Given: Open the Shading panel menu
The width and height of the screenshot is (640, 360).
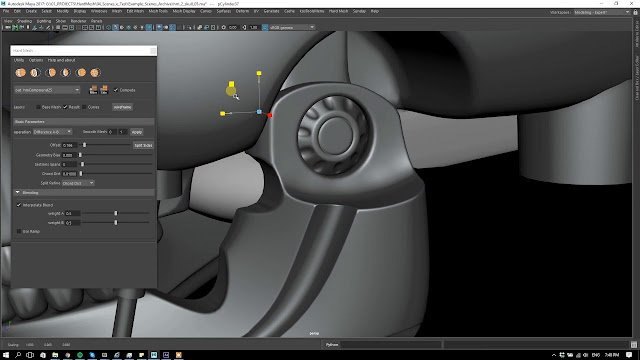Looking at the screenshot, I should pos(24,21).
